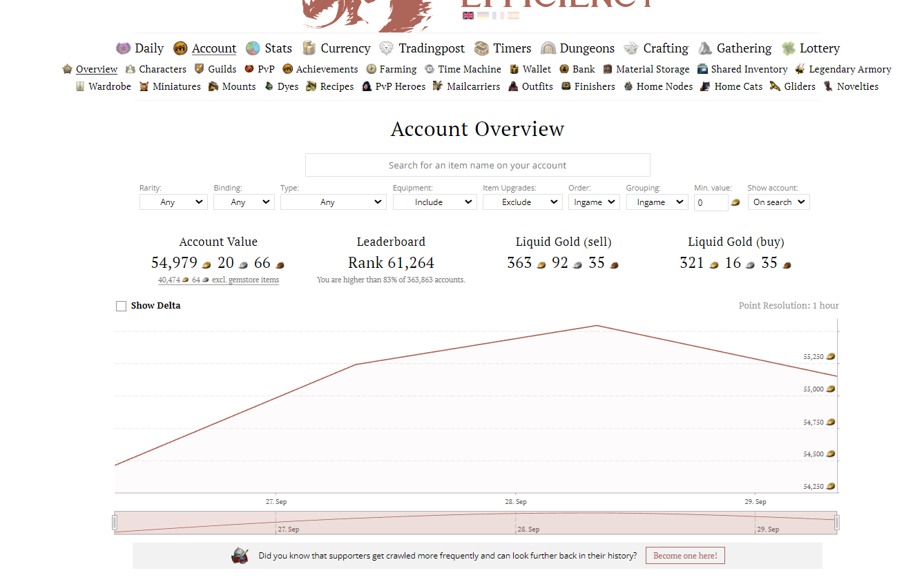Screen dimensions: 924x582
Task: Focus the item name search field
Action: [477, 165]
